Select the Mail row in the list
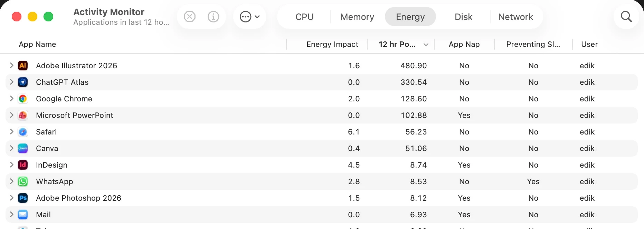Viewport: 644px width, 229px height. (322, 215)
